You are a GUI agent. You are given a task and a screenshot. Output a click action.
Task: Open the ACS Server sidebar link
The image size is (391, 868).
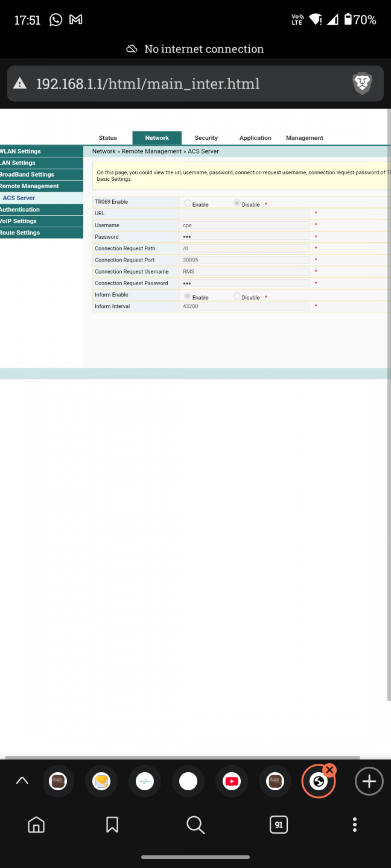(19, 198)
